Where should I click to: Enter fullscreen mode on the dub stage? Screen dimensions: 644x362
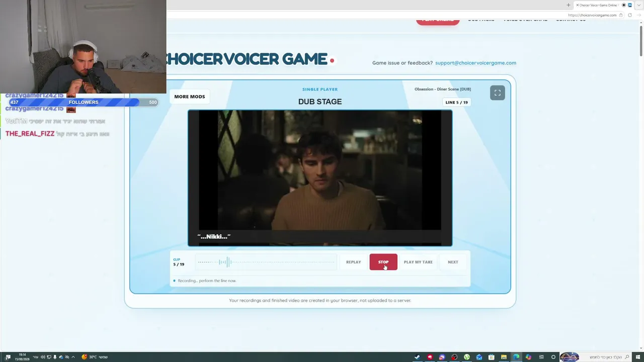tap(497, 93)
